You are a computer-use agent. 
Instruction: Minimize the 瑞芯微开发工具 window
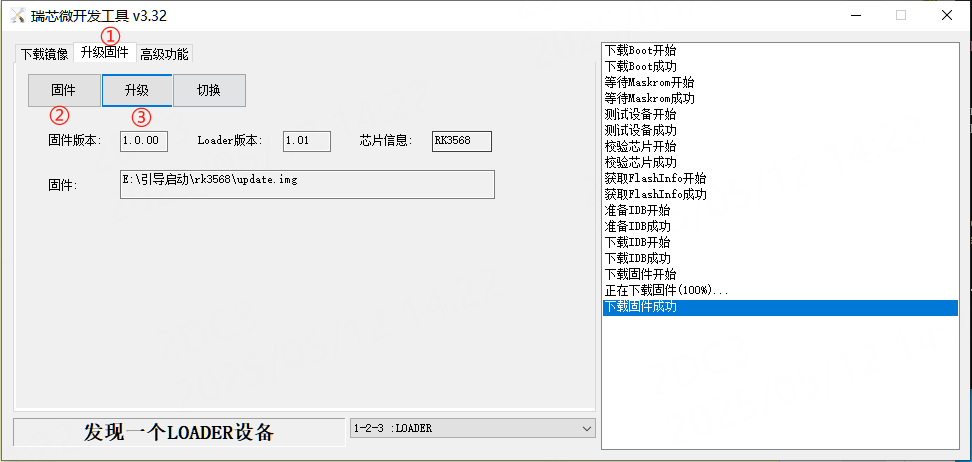[x=855, y=16]
